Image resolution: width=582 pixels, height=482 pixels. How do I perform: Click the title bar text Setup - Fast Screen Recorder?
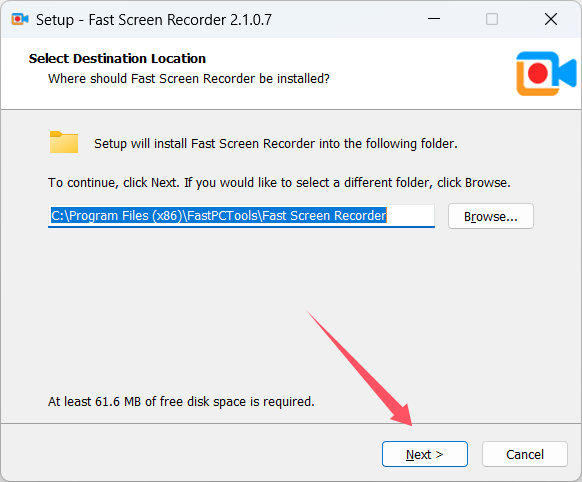click(154, 20)
